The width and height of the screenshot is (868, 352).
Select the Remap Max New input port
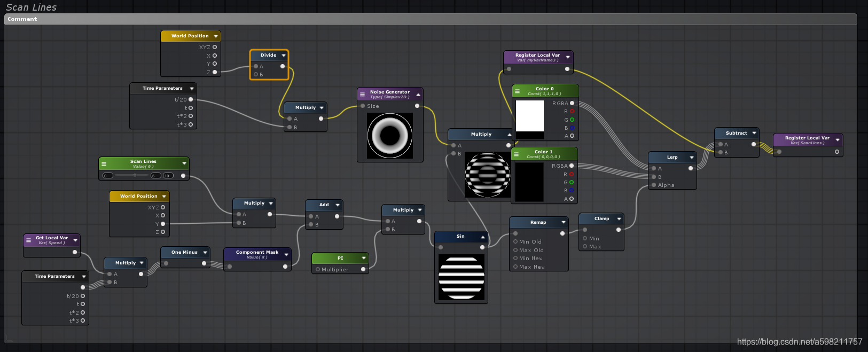point(515,267)
